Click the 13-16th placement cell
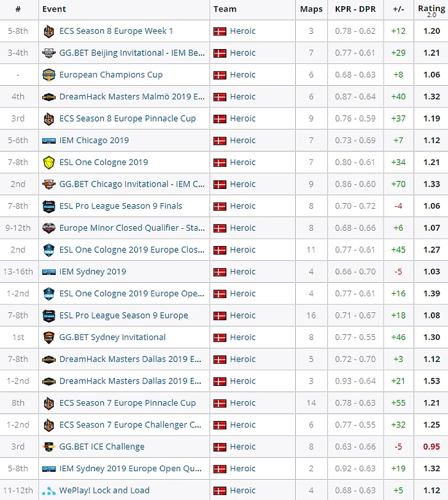The height and width of the screenshot is (500, 448). point(18,272)
